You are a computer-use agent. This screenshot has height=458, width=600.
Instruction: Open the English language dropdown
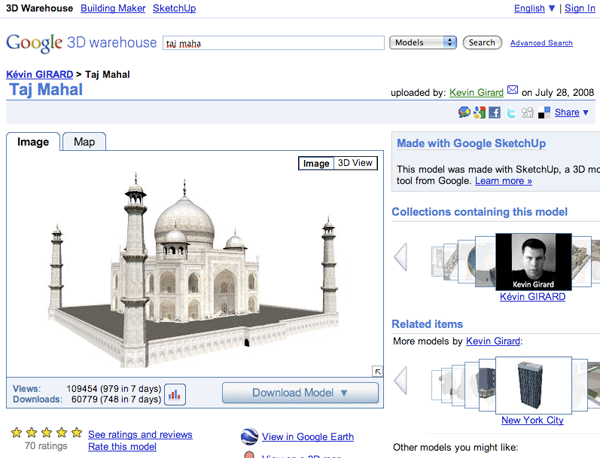pos(534,8)
